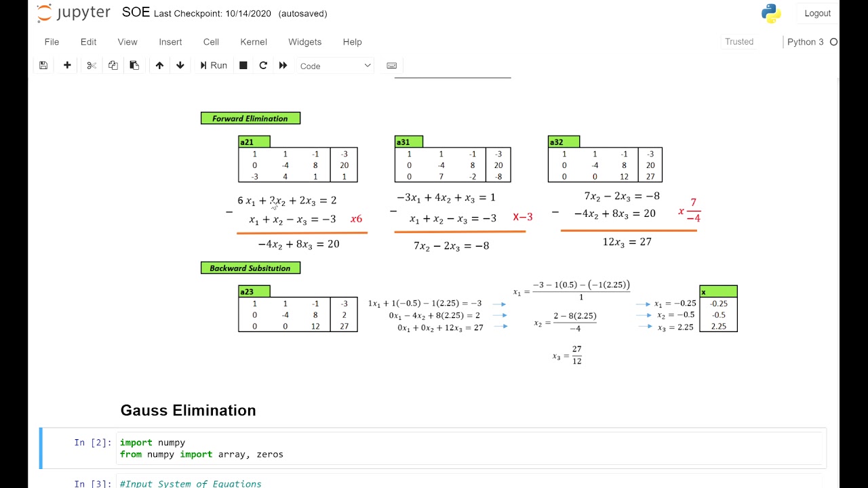Open the Kernel menu
This screenshot has height=488, width=868.
254,42
